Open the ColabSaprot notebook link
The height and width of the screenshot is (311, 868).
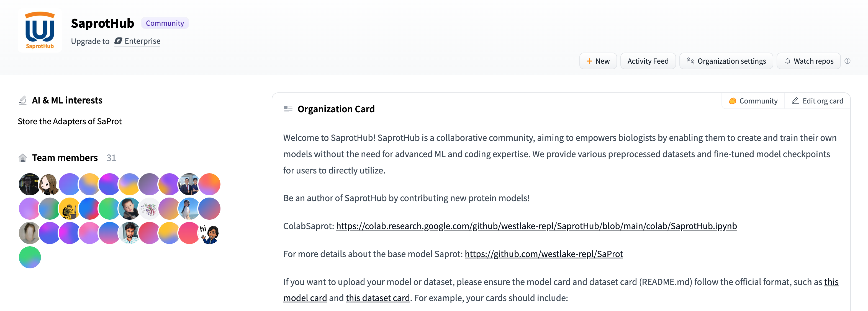click(536, 226)
